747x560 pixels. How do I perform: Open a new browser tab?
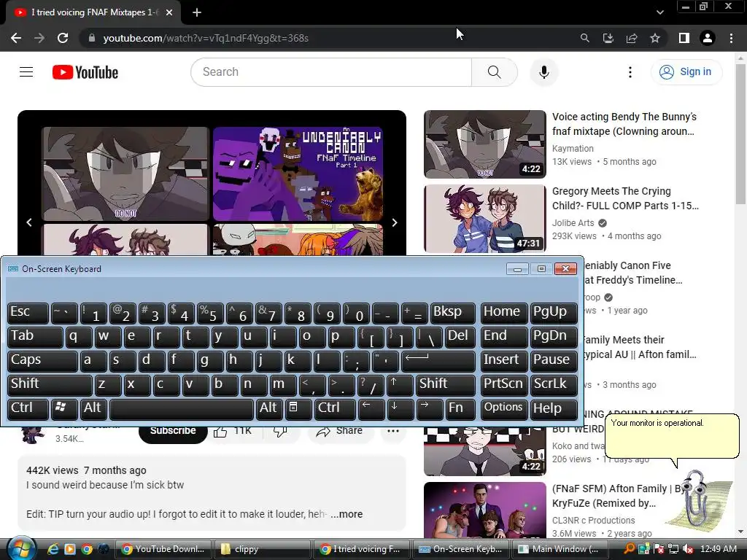pyautogui.click(x=197, y=12)
